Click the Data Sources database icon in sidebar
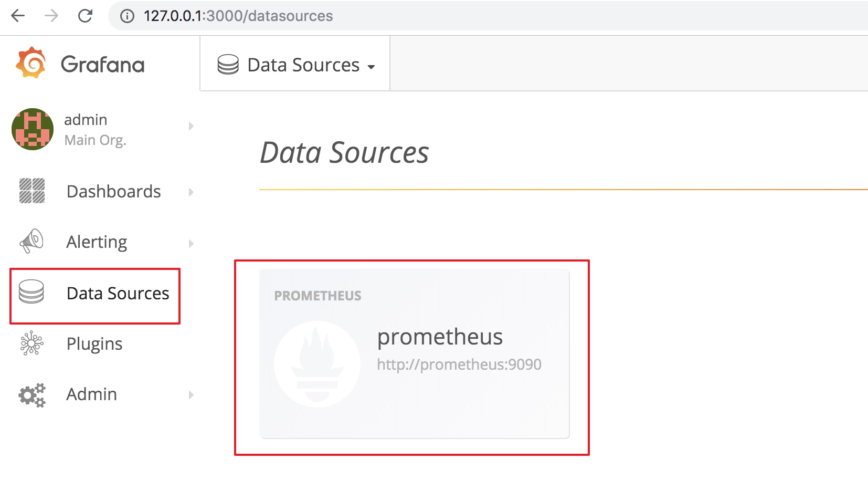The height and width of the screenshot is (501, 868). [x=31, y=291]
